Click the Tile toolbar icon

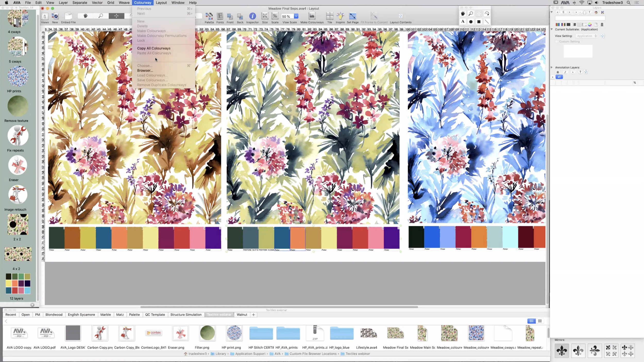329,17
